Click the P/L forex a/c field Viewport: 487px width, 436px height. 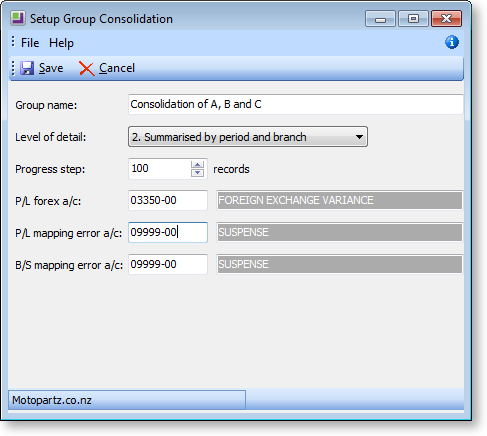[x=168, y=200]
